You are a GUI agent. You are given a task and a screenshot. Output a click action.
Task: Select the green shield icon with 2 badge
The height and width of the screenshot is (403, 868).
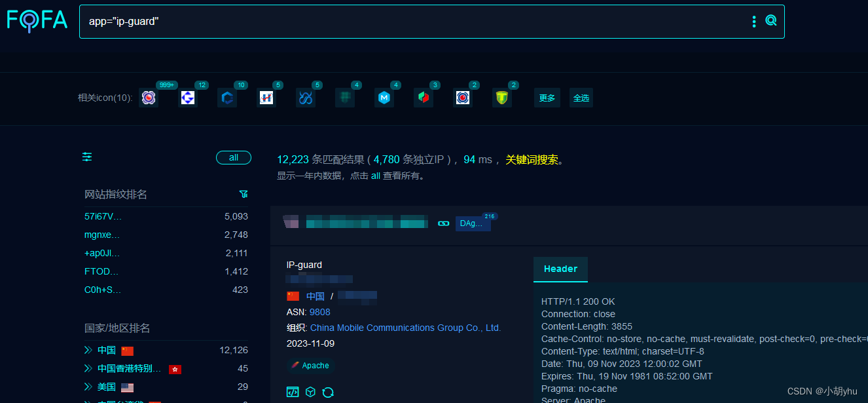click(x=502, y=98)
